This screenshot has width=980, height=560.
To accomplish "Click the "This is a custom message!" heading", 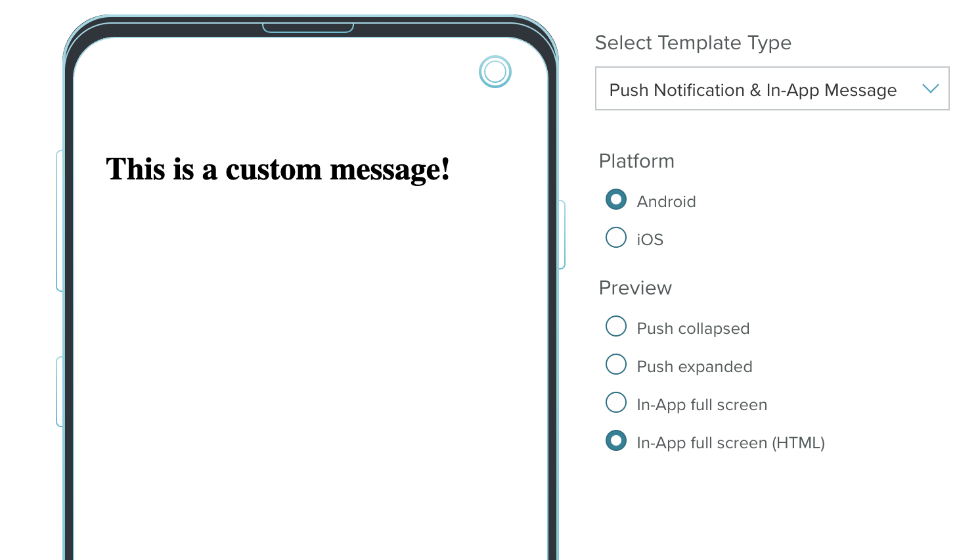I will point(278,170).
